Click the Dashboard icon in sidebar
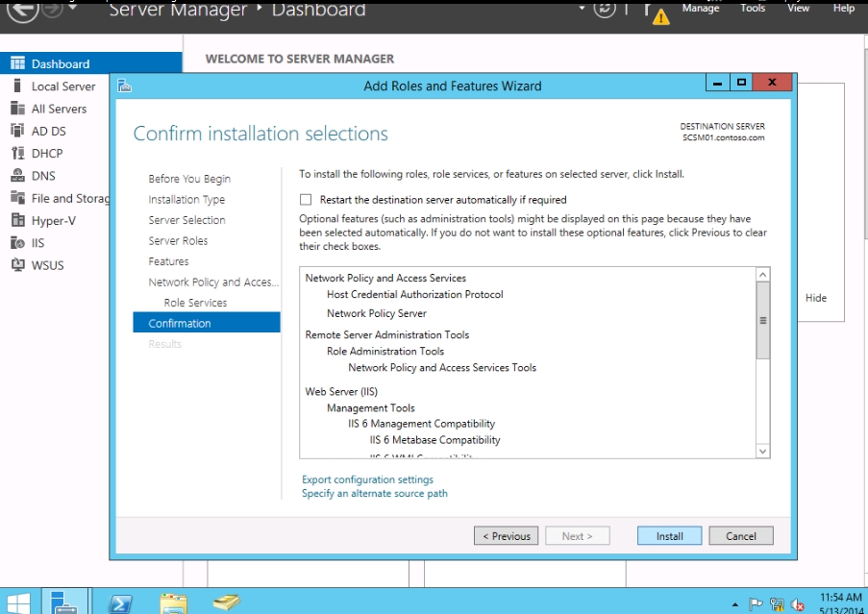This screenshot has width=868, height=614. pyautogui.click(x=17, y=63)
